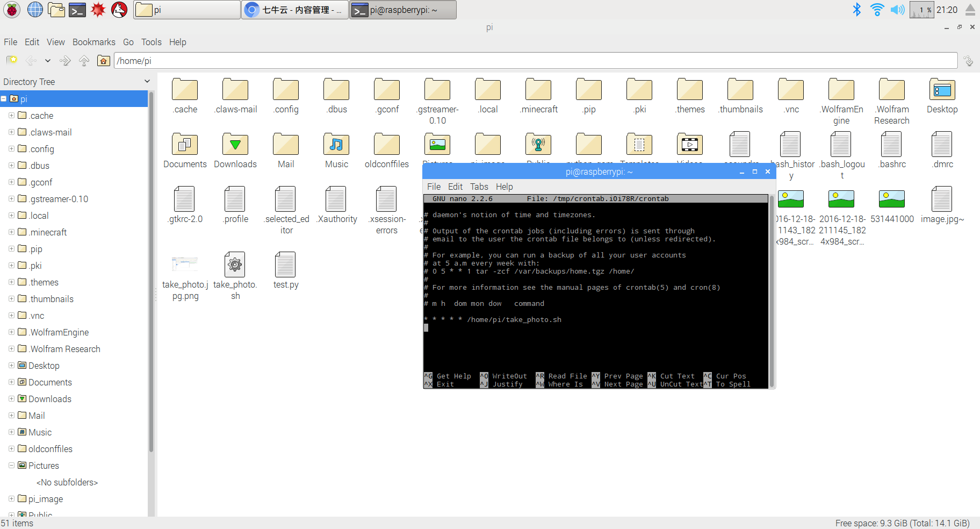Click the directory tree vertical scrollbar
The width and height of the screenshot is (980, 529).
coord(152,271)
